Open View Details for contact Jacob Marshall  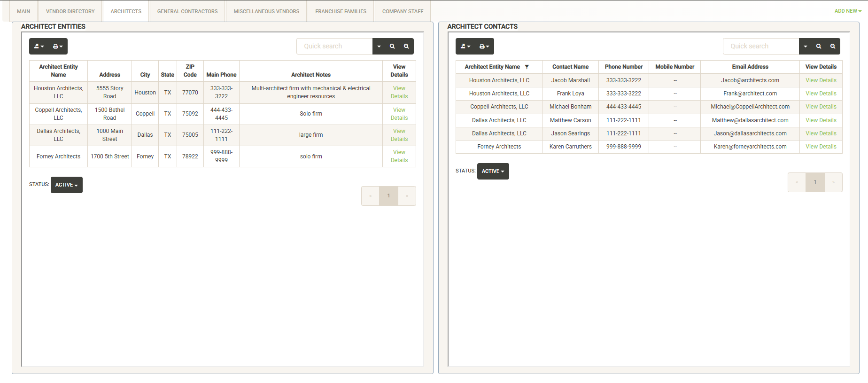click(x=821, y=80)
